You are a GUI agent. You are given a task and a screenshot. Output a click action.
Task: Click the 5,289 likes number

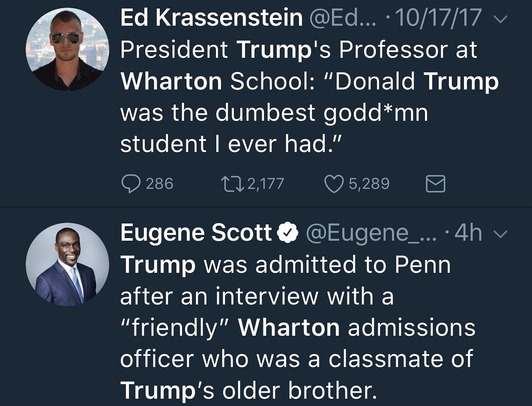(x=369, y=184)
